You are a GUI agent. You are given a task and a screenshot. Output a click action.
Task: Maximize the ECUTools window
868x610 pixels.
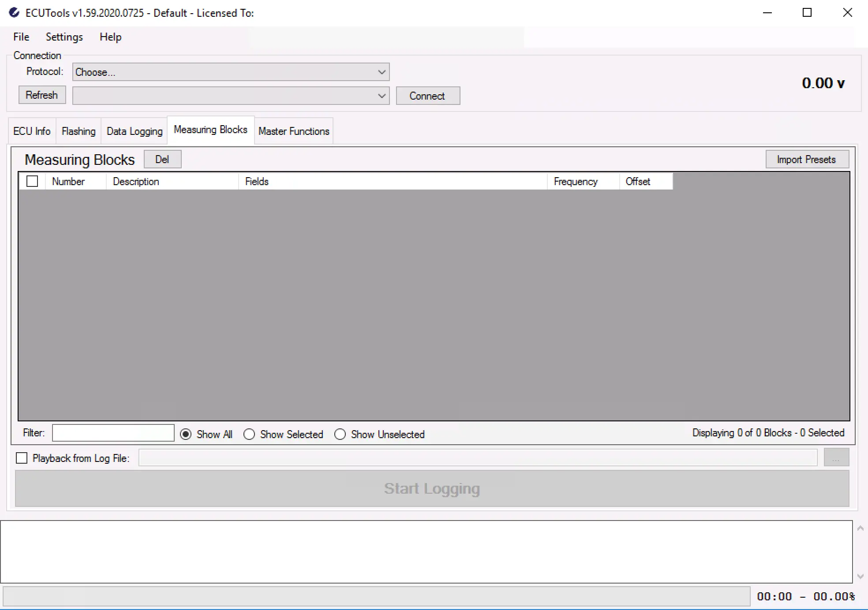[807, 13]
